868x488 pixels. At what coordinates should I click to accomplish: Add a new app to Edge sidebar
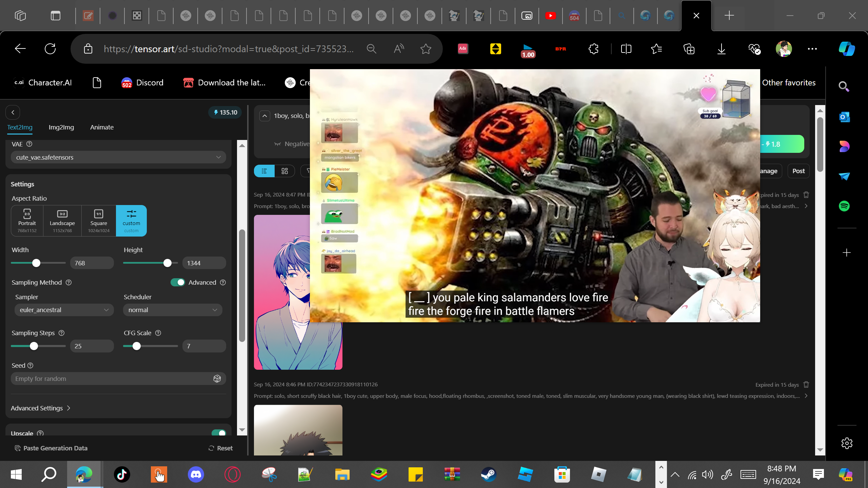847,253
